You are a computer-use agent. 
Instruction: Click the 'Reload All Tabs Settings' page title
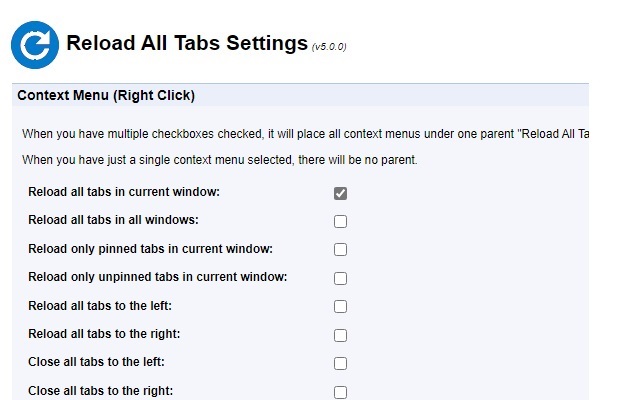[x=187, y=43]
